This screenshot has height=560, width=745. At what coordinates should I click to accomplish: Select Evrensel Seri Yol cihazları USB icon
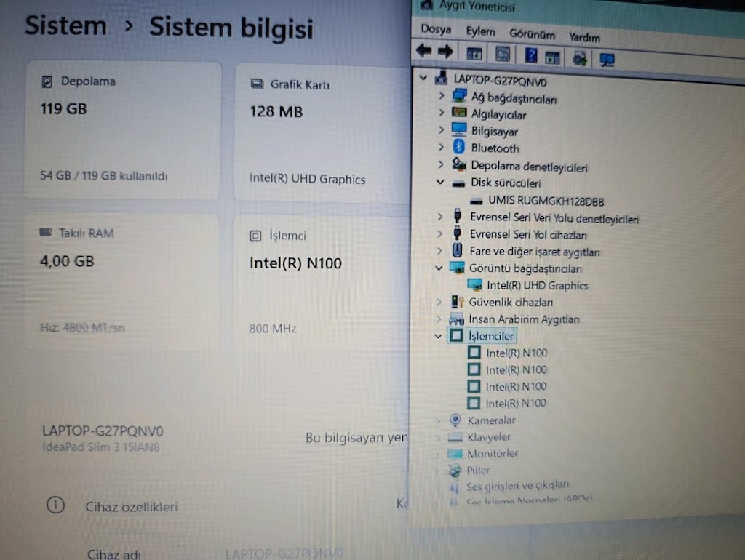[457, 233]
